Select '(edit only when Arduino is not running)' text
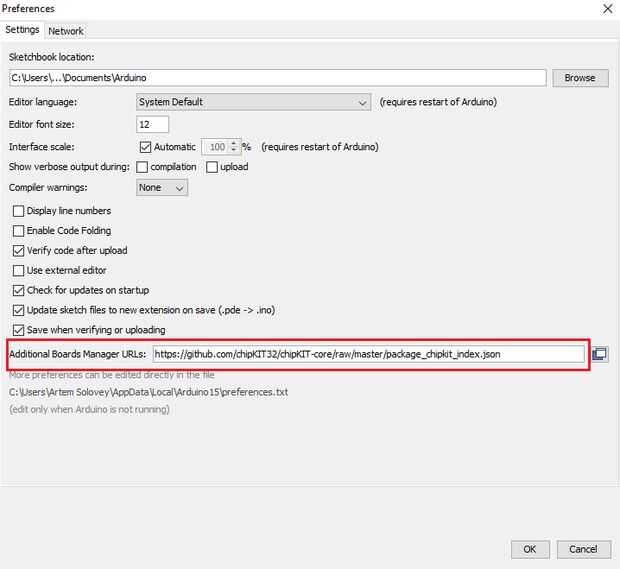This screenshot has width=620, height=569. 89,409
